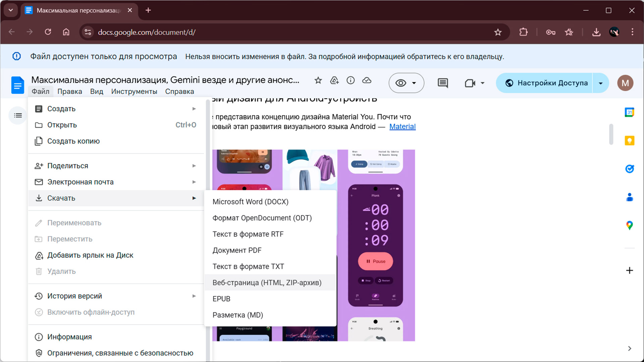This screenshot has height=362, width=644.
Task: Click the Chrome extensions puzzle icon
Action: [523, 32]
